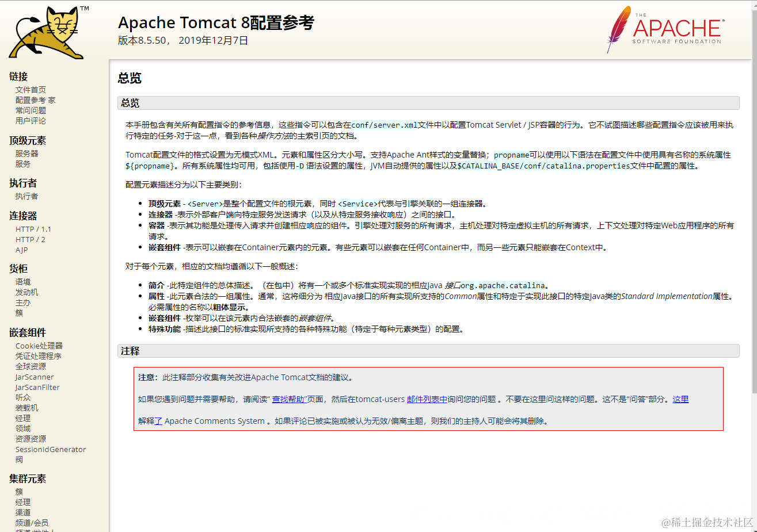Follow the 邮件列表中 link
This screenshot has width=757, height=532.
(x=427, y=399)
